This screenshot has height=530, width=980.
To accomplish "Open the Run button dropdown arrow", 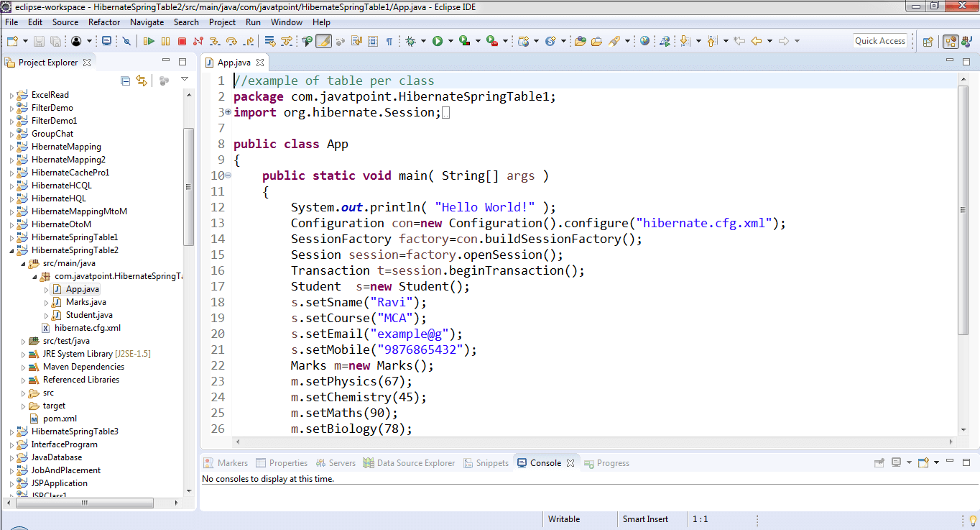I will tap(450, 41).
